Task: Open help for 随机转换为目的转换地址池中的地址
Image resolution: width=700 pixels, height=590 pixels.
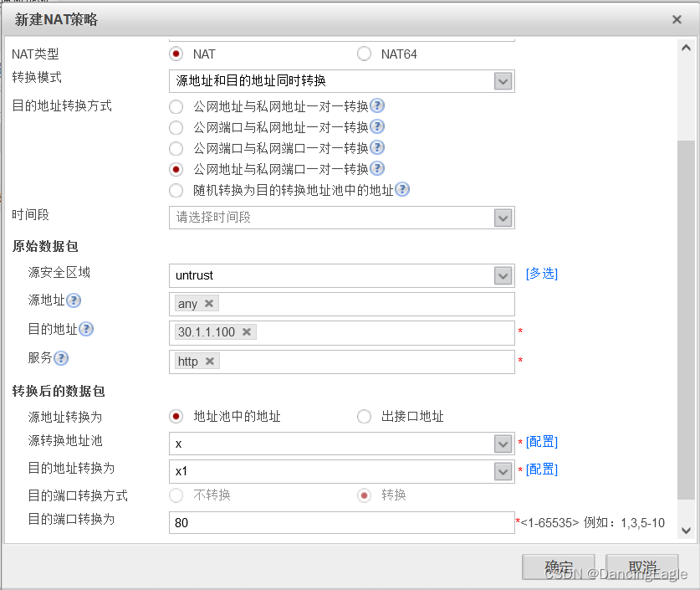Action: (402, 190)
